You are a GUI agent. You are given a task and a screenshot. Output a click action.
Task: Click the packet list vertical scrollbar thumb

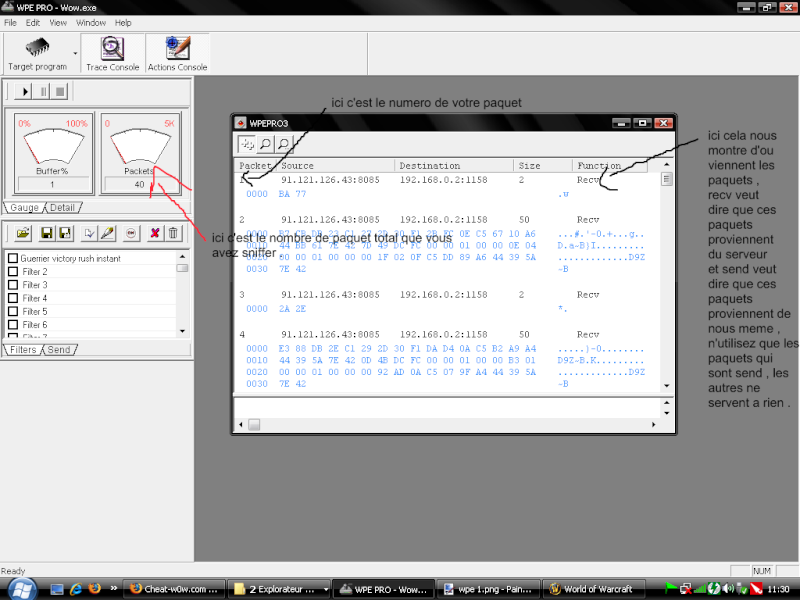pyautogui.click(x=666, y=179)
